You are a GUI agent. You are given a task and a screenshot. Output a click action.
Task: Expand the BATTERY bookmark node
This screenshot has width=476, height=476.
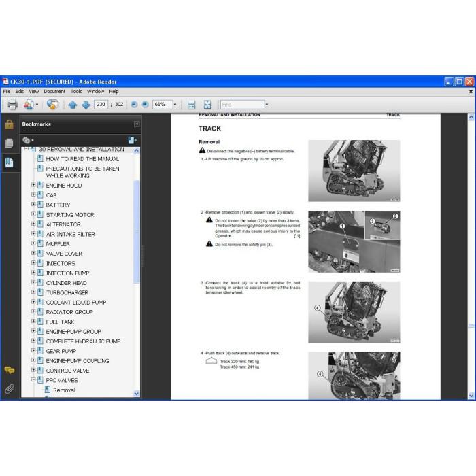[33, 204]
